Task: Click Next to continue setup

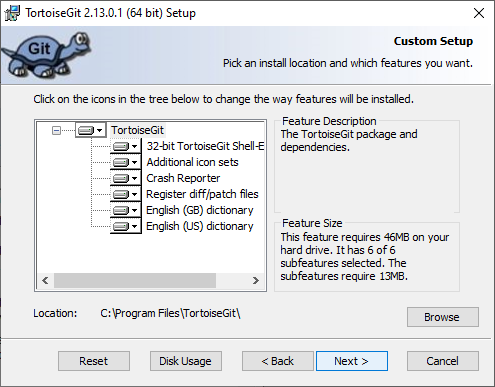Action: [352, 361]
